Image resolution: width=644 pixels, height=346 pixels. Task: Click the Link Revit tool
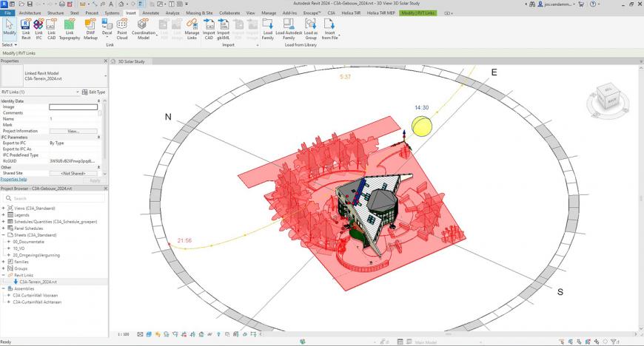pyautogui.click(x=26, y=28)
